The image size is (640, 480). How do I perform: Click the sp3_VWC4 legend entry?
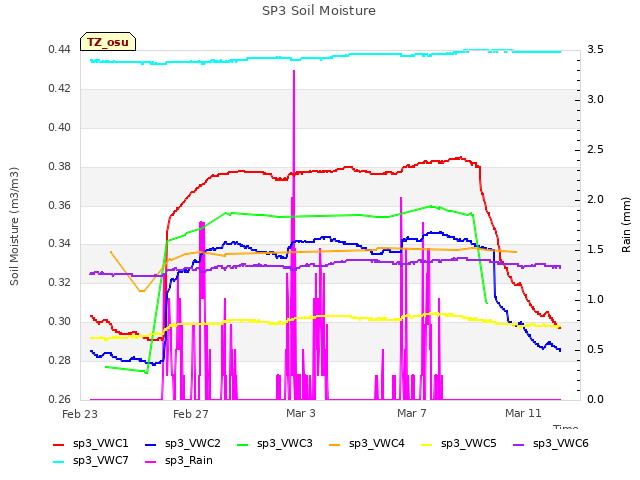coord(367,444)
